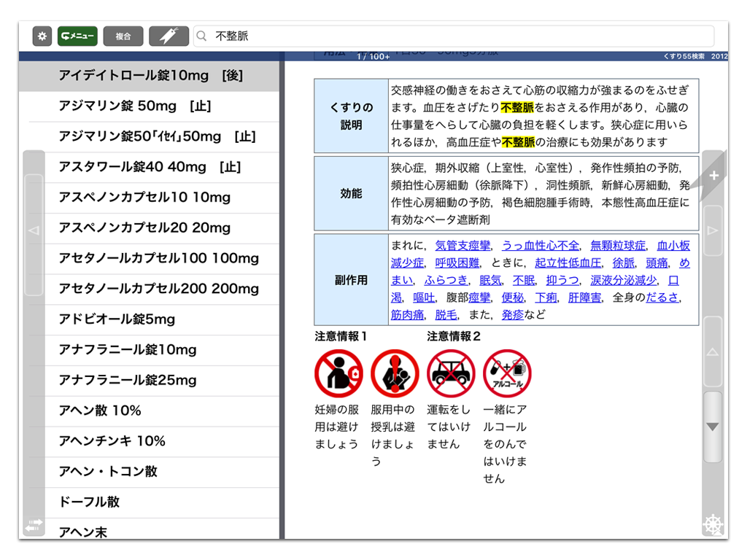Click the tag icon button in toolbar

pyautogui.click(x=169, y=36)
